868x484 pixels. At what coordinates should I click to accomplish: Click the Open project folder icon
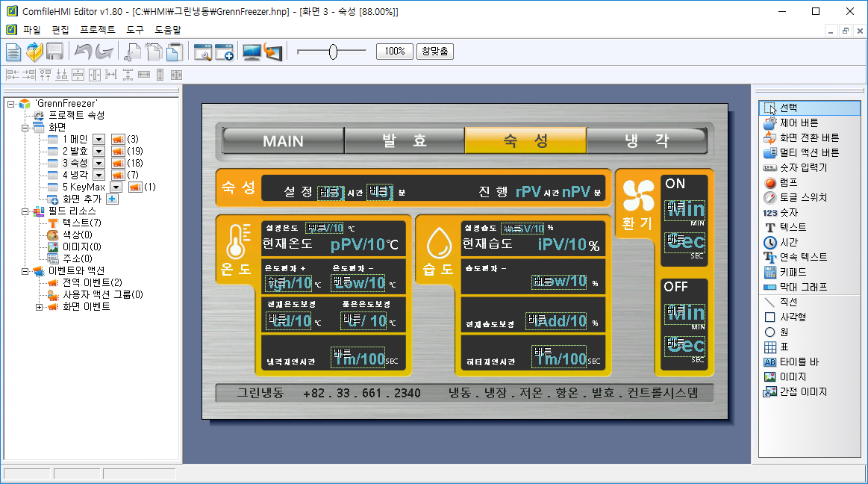[x=34, y=52]
